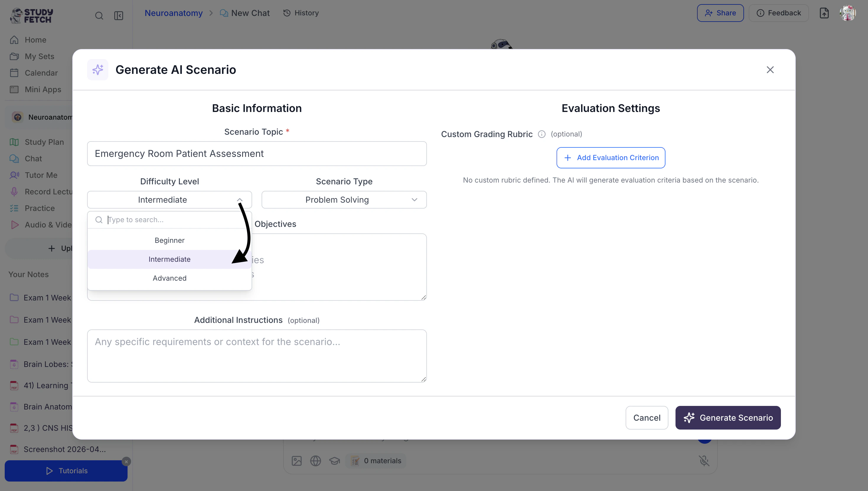Click the Scenario Topic input field
The height and width of the screenshot is (491, 868).
(x=257, y=153)
